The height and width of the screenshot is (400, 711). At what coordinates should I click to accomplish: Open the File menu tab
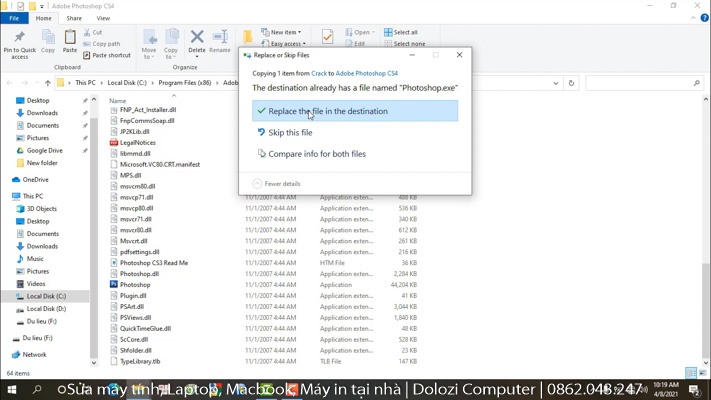(x=14, y=18)
